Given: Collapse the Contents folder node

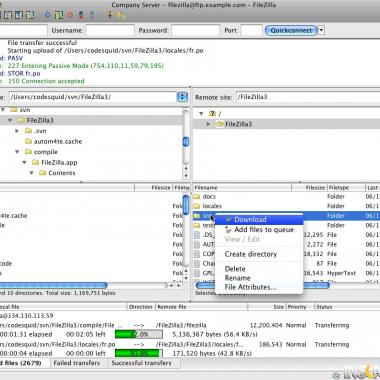Looking at the screenshot, I should [32, 173].
